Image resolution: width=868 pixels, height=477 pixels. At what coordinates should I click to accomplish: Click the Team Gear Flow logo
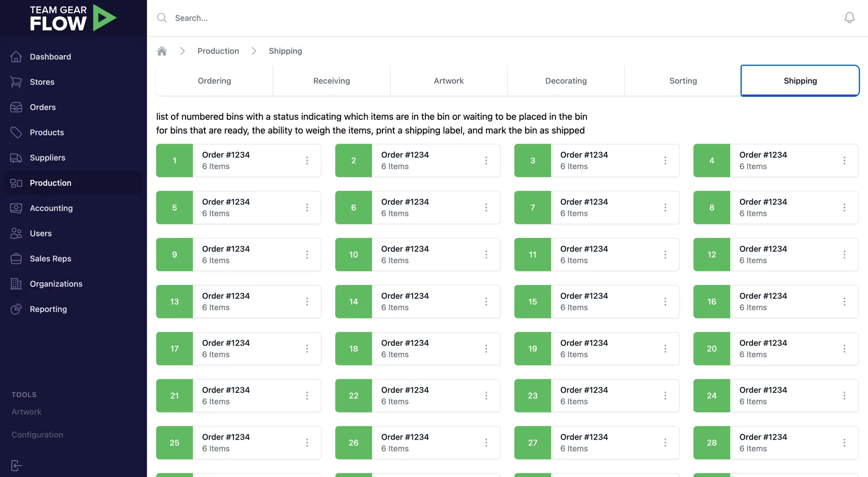click(73, 18)
